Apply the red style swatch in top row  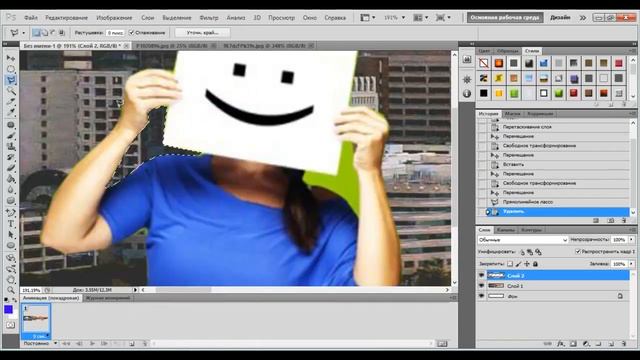point(619,63)
